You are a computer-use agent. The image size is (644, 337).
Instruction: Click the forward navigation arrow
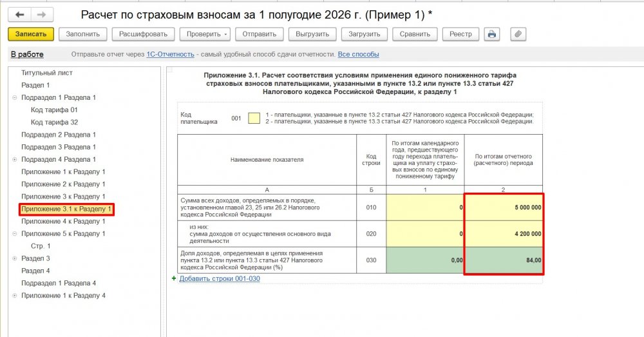[x=41, y=15]
